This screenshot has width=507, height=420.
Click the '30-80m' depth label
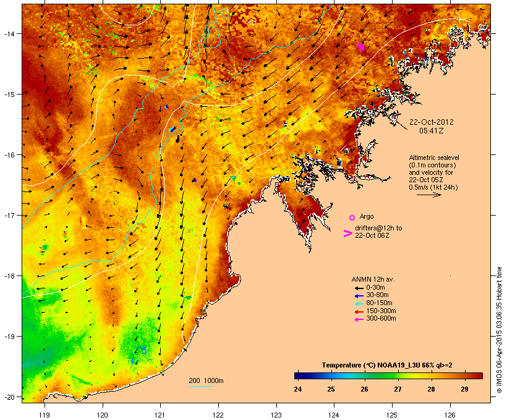coord(377,295)
